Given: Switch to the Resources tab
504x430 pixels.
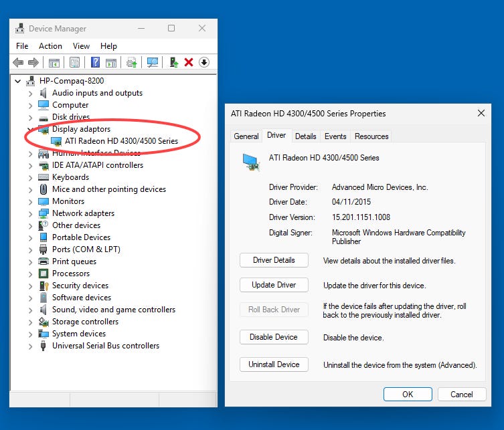Looking at the screenshot, I should 371,136.
